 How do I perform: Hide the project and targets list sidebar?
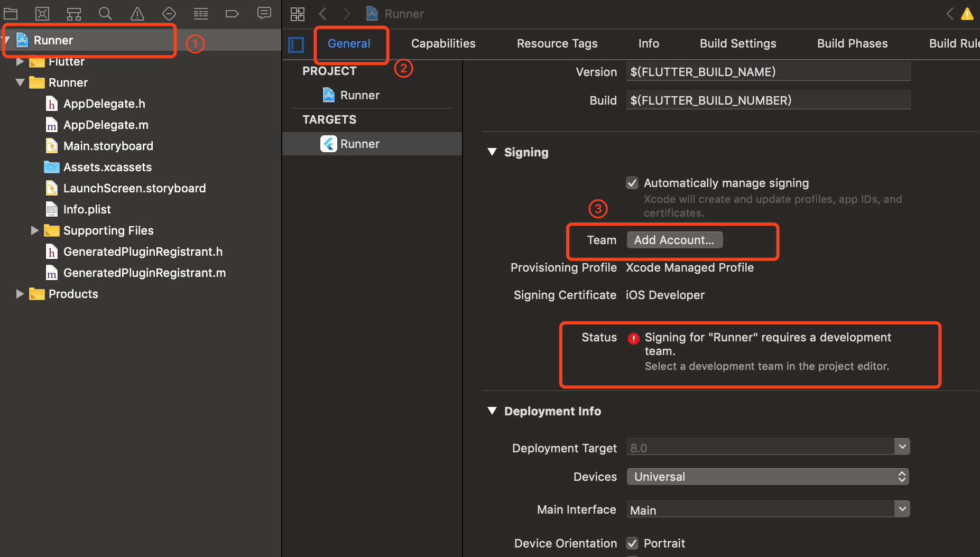coord(296,44)
